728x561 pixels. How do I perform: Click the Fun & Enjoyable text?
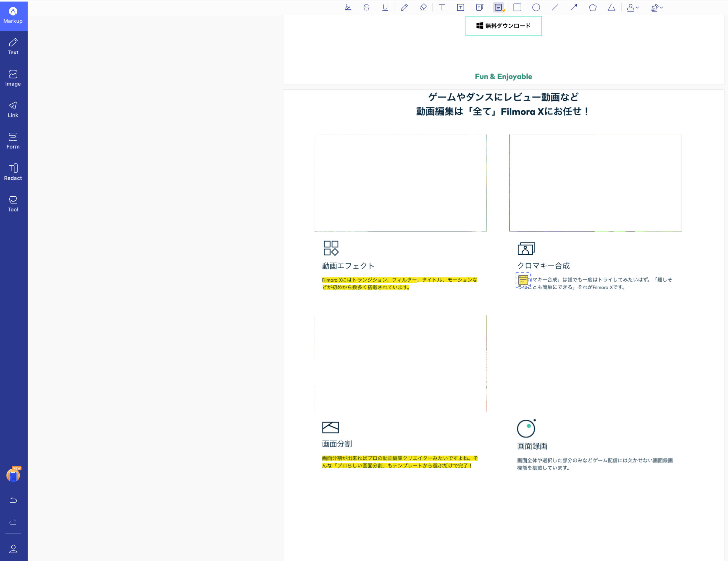point(503,77)
